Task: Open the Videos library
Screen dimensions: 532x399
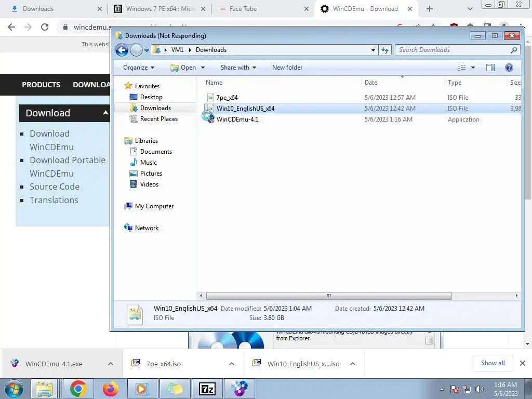Action: (x=144, y=184)
